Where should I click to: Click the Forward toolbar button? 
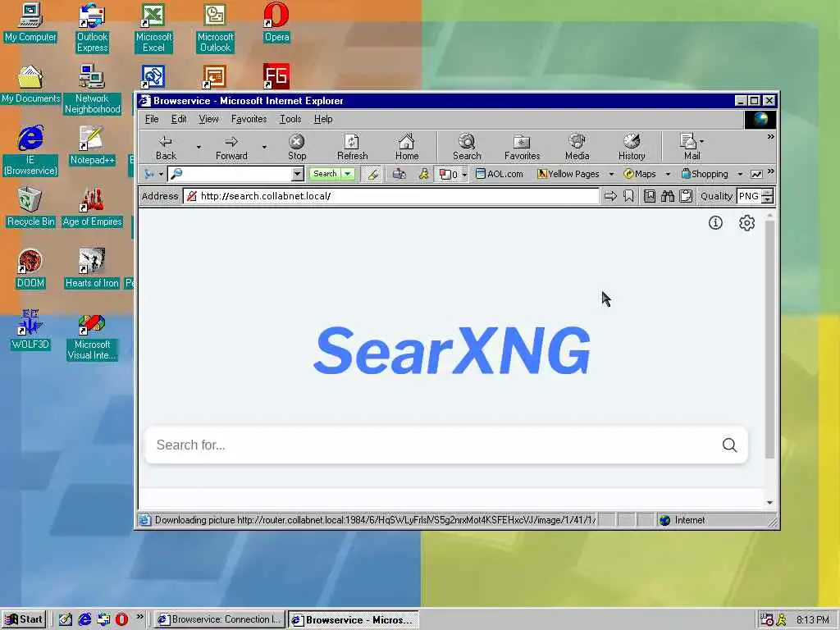pos(231,147)
